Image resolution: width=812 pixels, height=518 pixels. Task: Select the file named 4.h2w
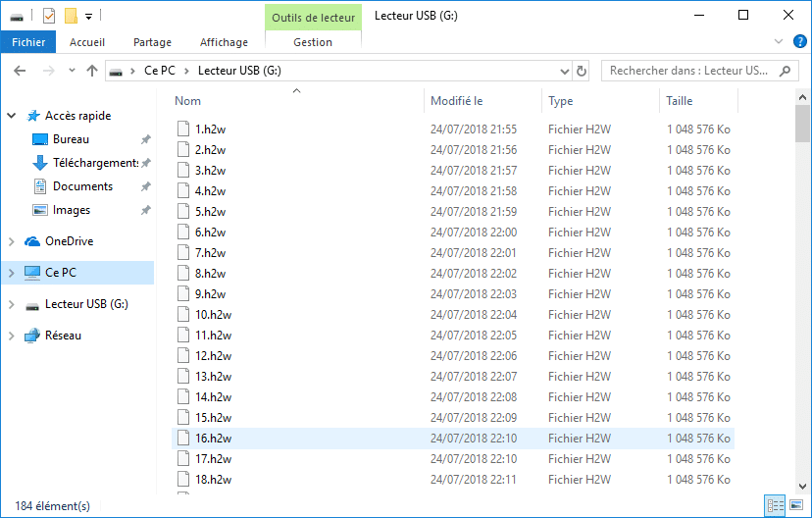point(210,191)
